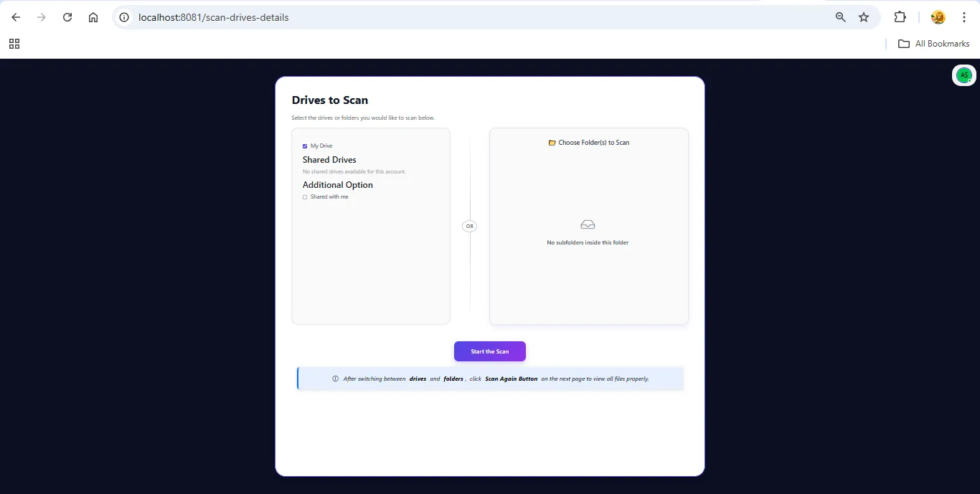Viewport: 980px width, 494px height.
Task: Click the info icon in the tip banner
Action: (x=334, y=379)
